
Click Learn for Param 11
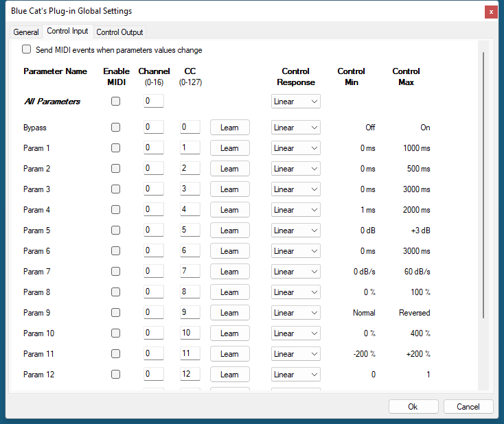coord(230,353)
